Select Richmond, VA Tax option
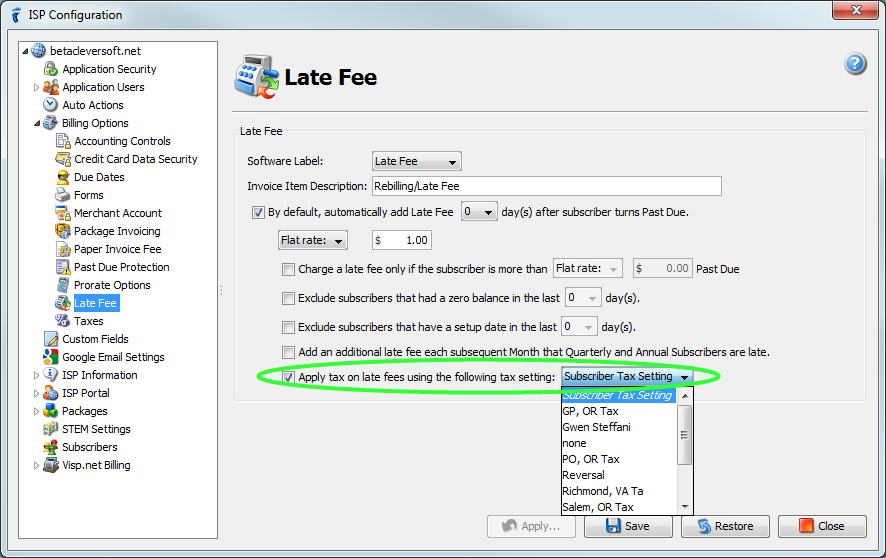This screenshot has height=558, width=886. (x=619, y=491)
